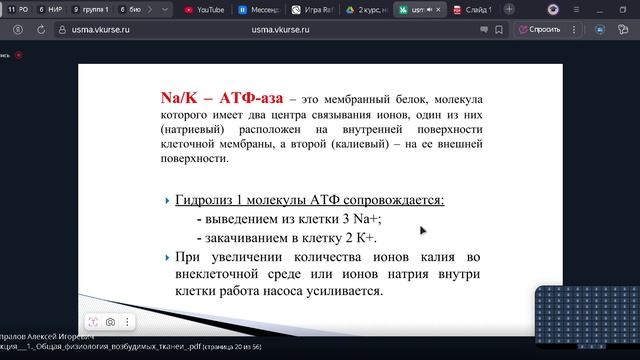Open the slide overlay more-options menu
The image size is (640, 360).
click(127, 322)
